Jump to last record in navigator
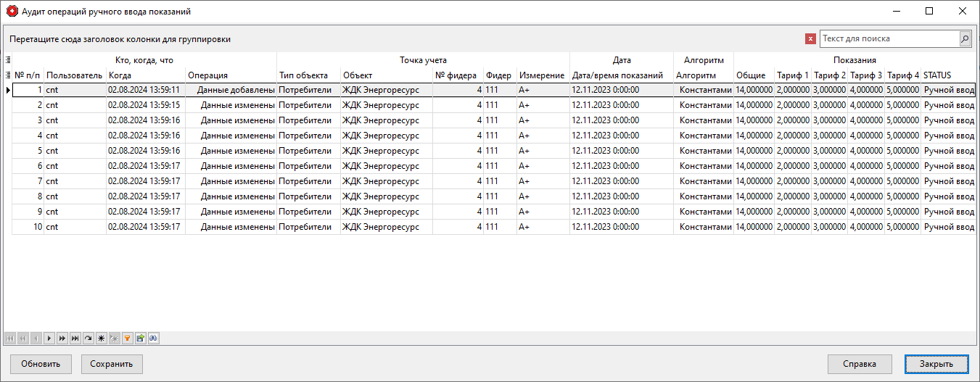Screen dimensions: 980x382 [x=75, y=339]
